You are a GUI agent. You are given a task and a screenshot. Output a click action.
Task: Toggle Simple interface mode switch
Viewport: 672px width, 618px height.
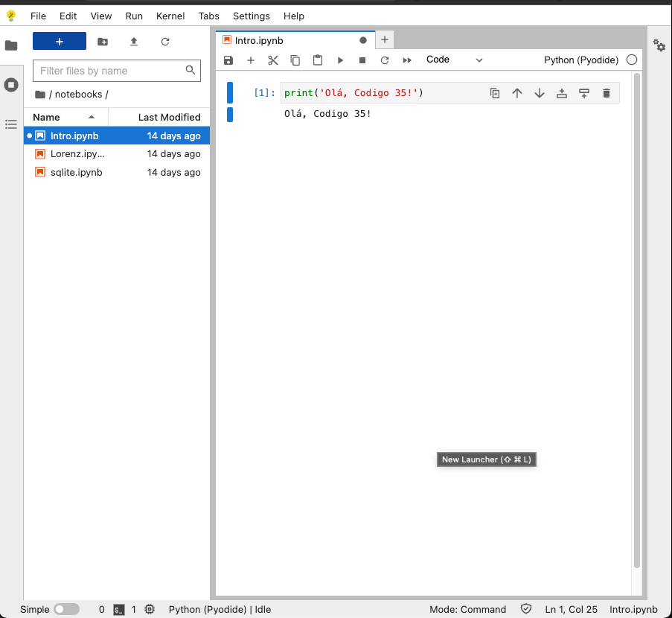[67, 609]
